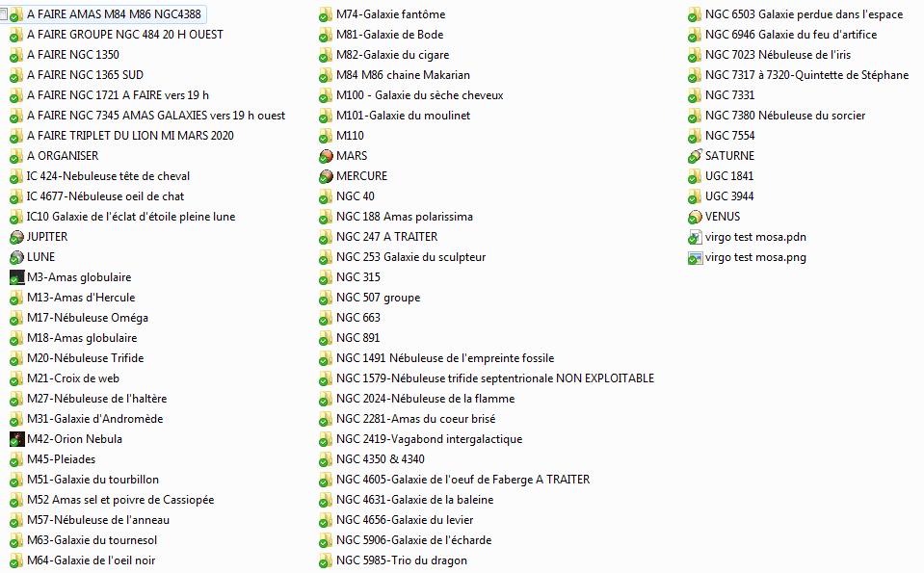
Task: Select the LUNE folder's moon icon
Action: (16, 257)
